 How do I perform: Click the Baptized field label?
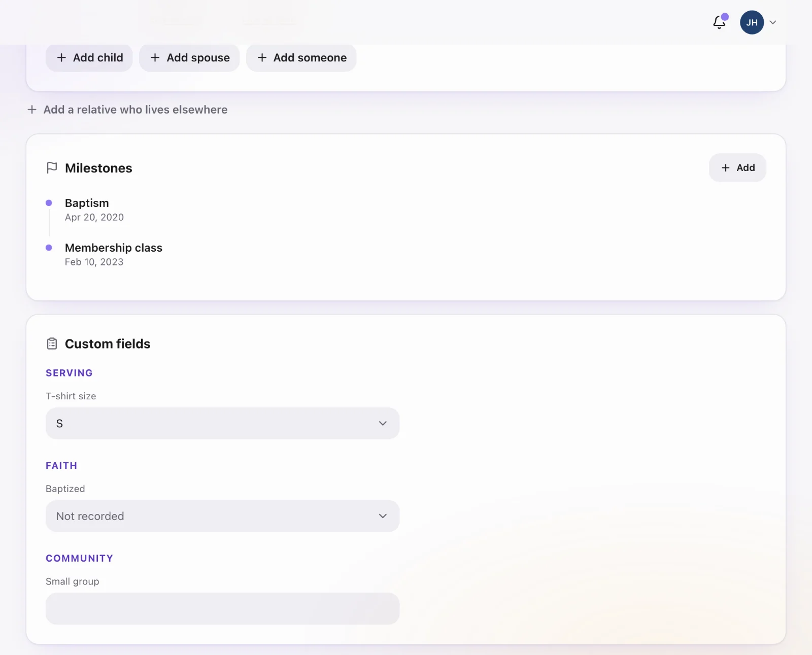tap(65, 489)
